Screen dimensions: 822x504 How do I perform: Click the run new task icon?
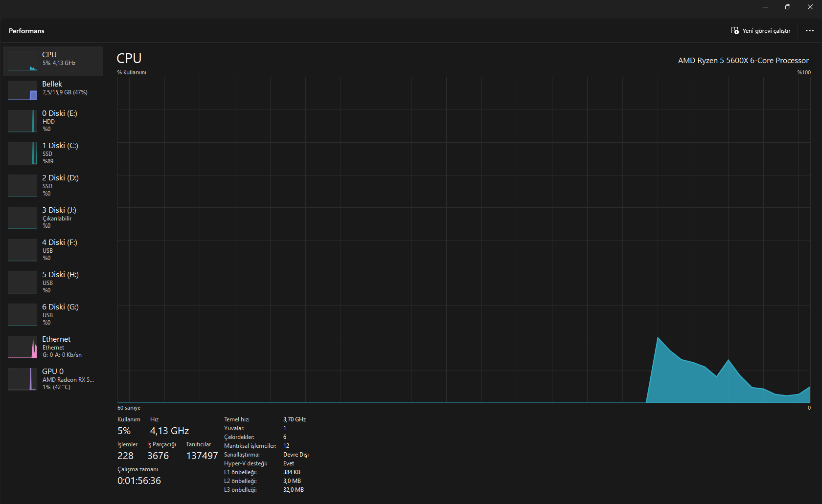point(735,31)
